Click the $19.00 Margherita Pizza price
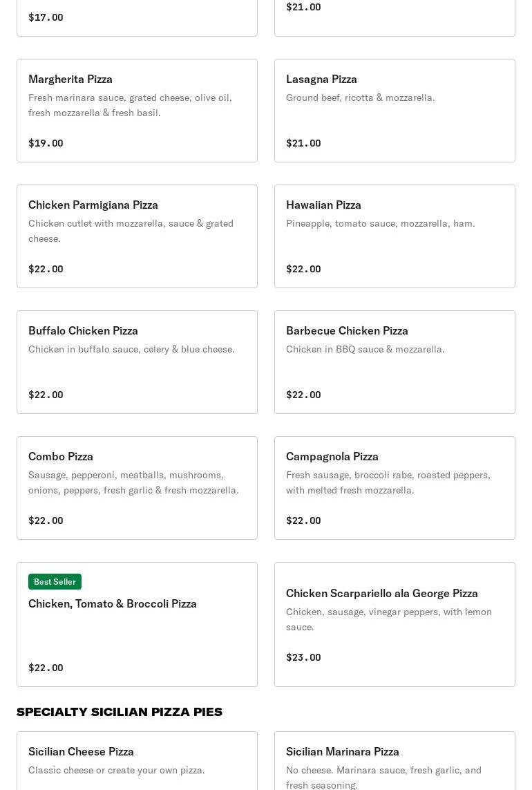The image size is (532, 790). coord(46,143)
